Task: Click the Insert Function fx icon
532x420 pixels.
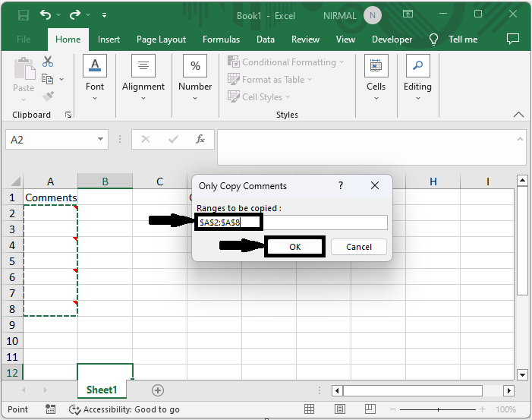Action: click(x=200, y=139)
